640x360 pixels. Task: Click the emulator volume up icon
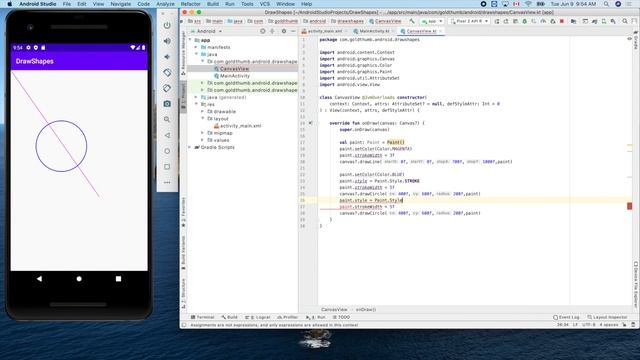[x=167, y=41]
